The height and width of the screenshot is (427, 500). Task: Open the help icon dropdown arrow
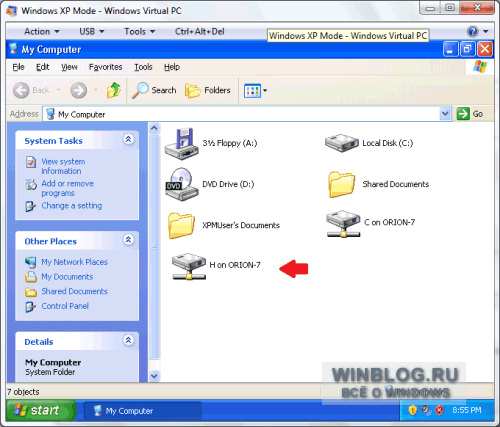point(486,32)
